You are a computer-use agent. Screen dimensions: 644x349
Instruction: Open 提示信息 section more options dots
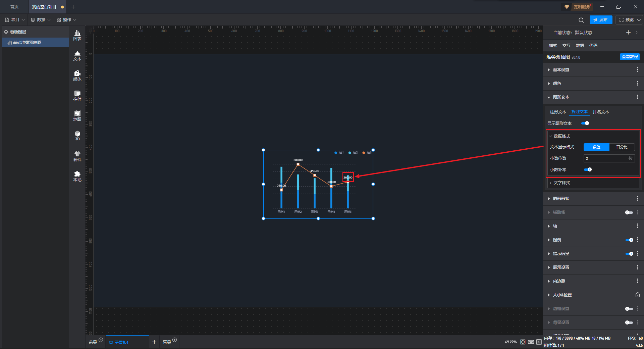click(x=637, y=253)
